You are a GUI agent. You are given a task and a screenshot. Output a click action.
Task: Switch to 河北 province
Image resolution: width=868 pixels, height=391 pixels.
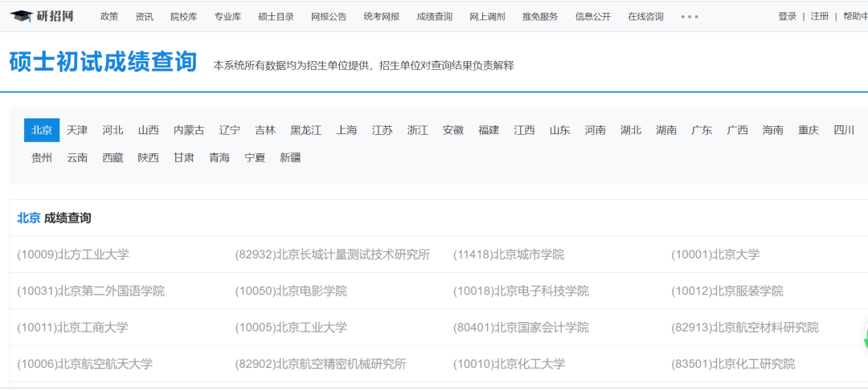point(113,131)
